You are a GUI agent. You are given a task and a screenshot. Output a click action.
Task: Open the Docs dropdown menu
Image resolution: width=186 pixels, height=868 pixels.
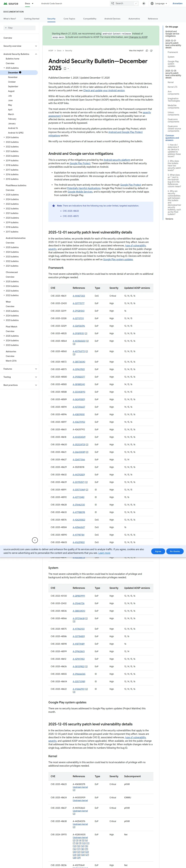29,3
